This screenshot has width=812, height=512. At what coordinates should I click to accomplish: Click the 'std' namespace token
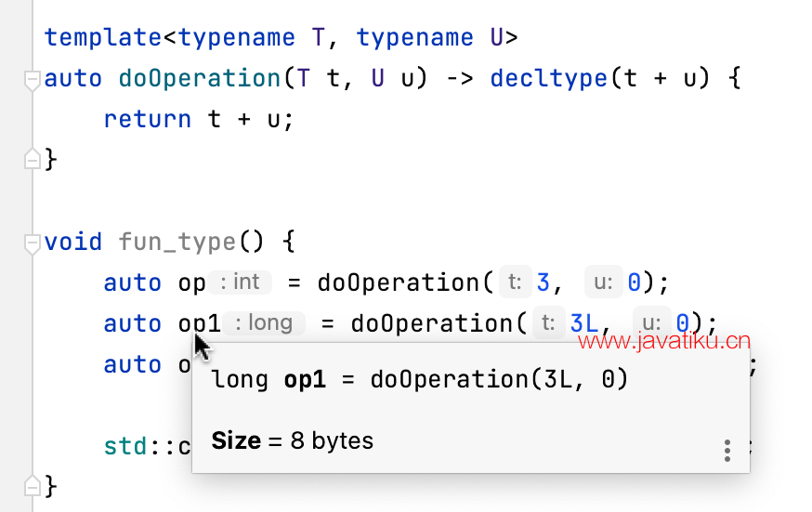tap(125, 447)
